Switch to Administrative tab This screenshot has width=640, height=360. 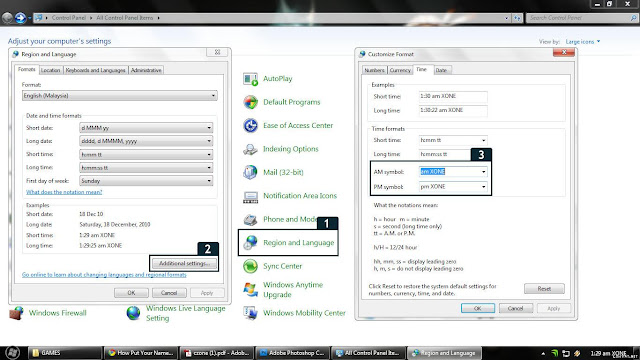click(146, 70)
